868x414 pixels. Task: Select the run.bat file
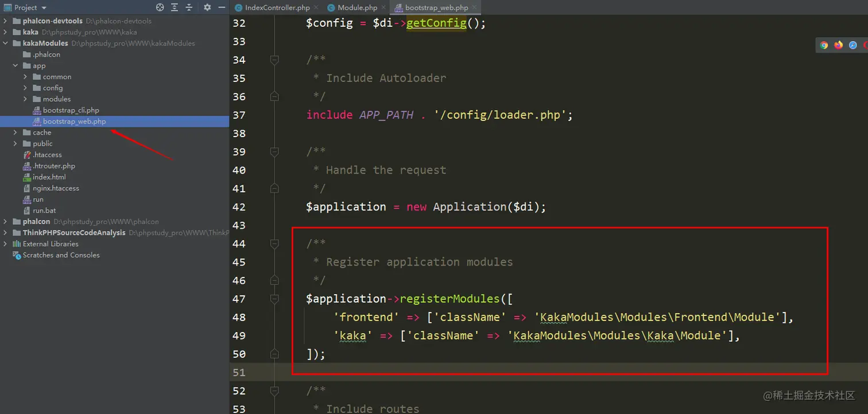pyautogui.click(x=44, y=210)
